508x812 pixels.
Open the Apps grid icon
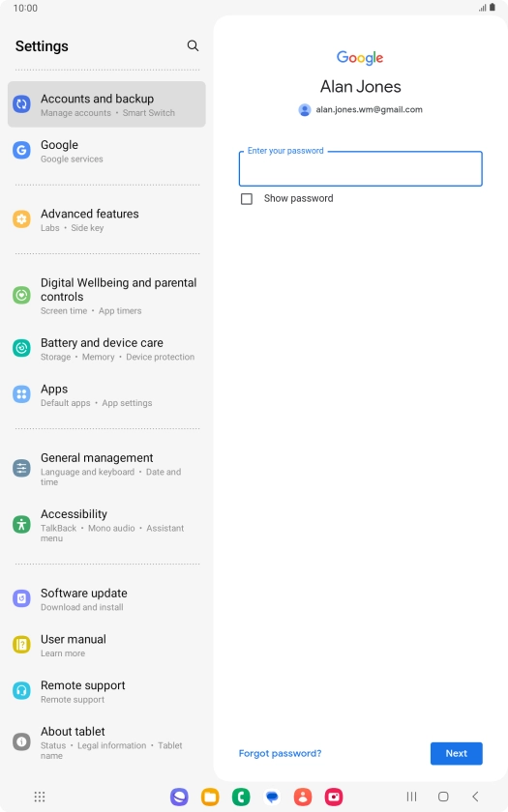(x=21, y=394)
